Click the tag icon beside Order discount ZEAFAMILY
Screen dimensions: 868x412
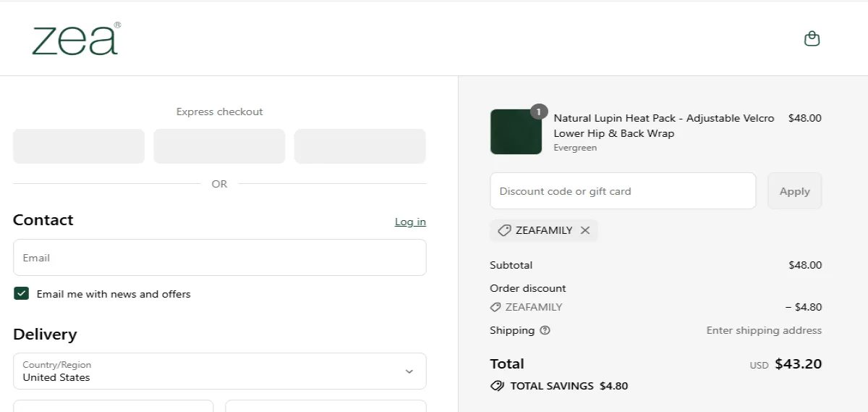point(495,307)
